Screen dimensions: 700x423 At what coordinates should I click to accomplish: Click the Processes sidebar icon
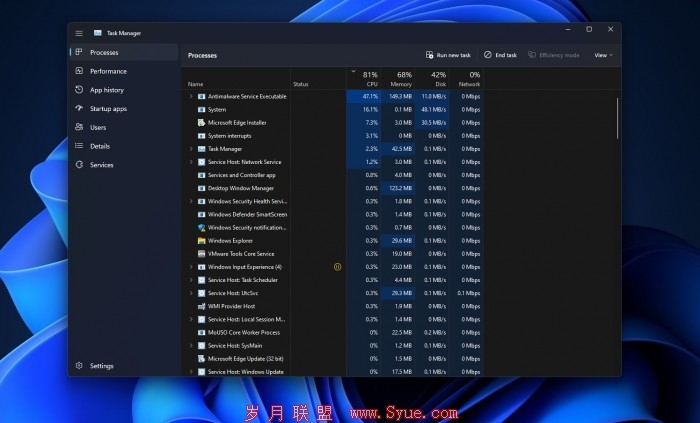coord(79,52)
